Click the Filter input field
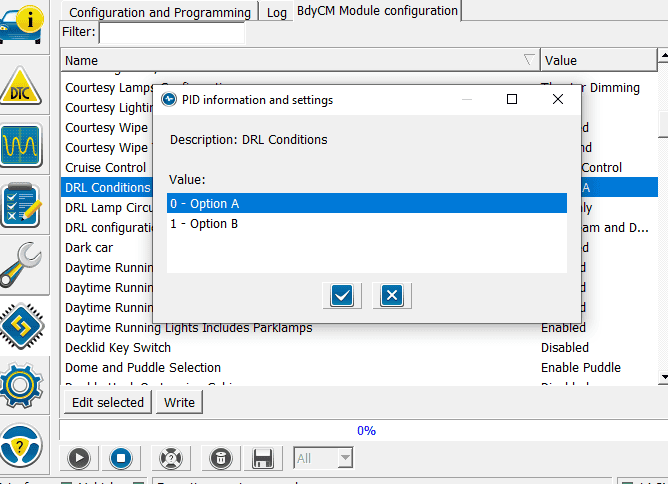 [172, 32]
